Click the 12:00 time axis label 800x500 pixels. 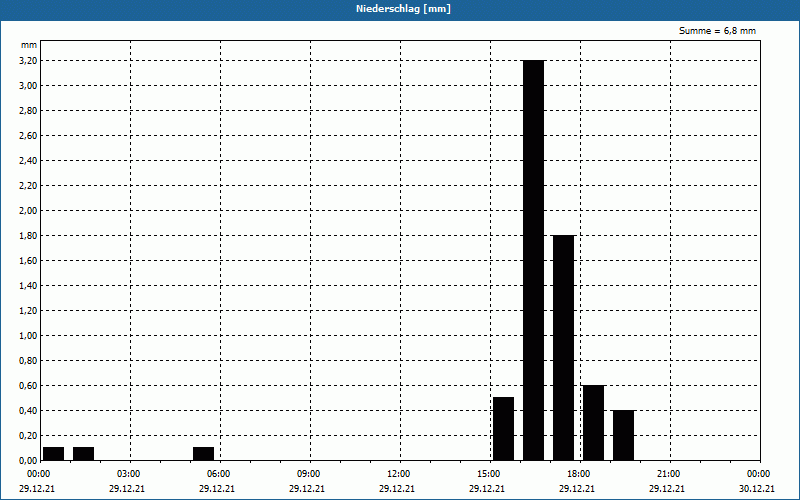pyautogui.click(x=398, y=474)
